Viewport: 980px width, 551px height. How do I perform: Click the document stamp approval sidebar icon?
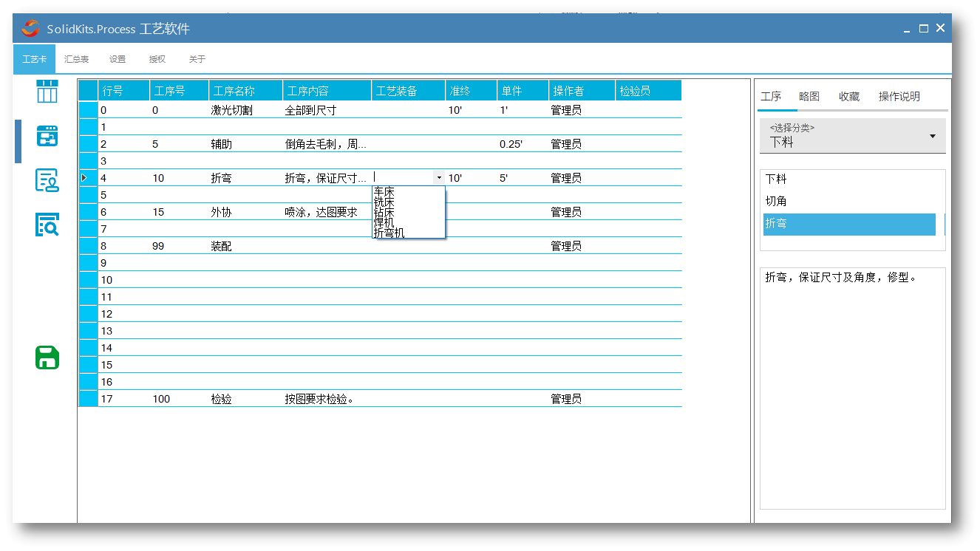pyautogui.click(x=47, y=180)
